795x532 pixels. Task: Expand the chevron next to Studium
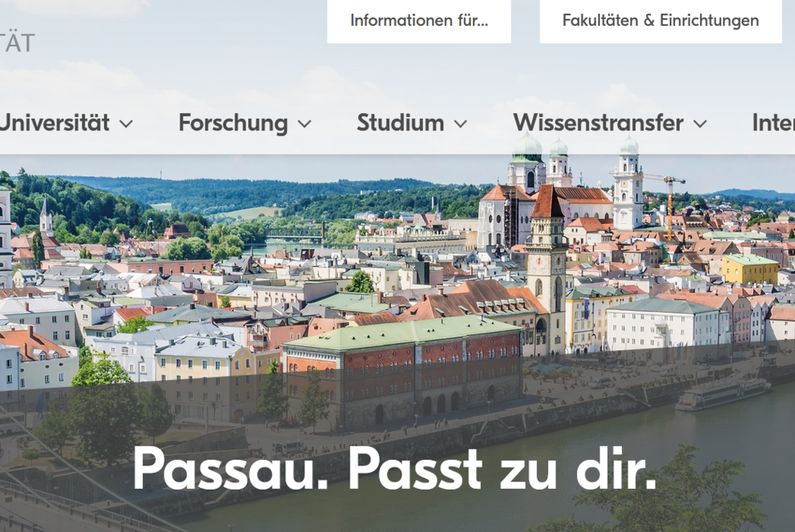coord(460,123)
